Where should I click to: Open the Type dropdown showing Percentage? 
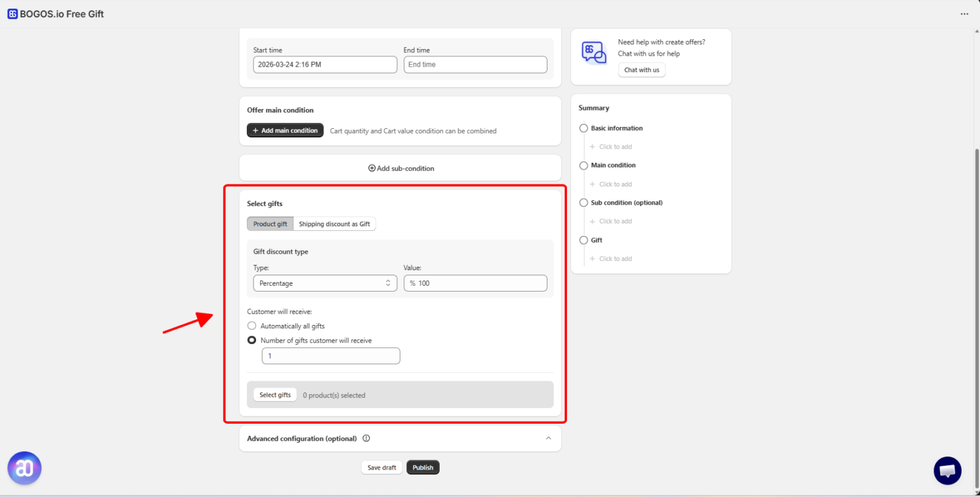click(325, 283)
